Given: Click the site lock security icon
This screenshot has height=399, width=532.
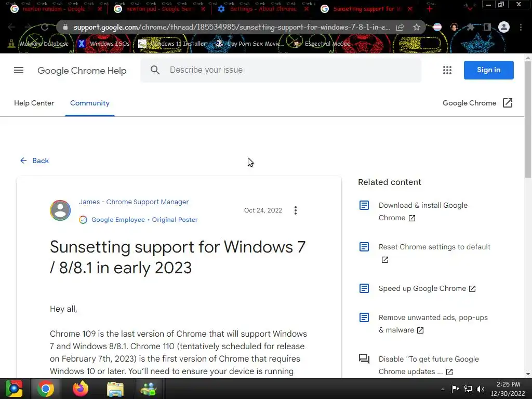Looking at the screenshot, I should pos(65,27).
